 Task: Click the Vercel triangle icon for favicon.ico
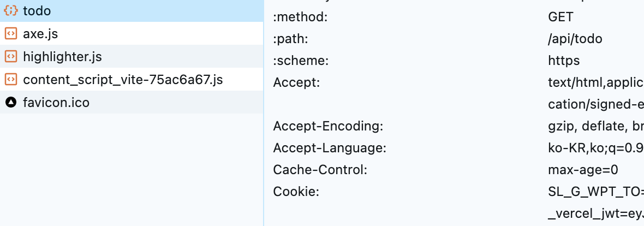tap(10, 102)
